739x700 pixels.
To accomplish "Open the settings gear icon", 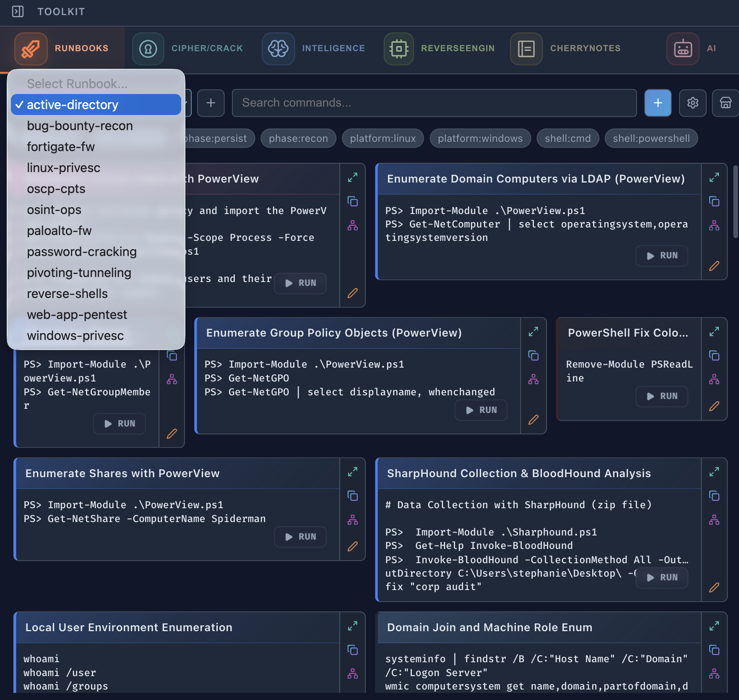I will (x=692, y=103).
